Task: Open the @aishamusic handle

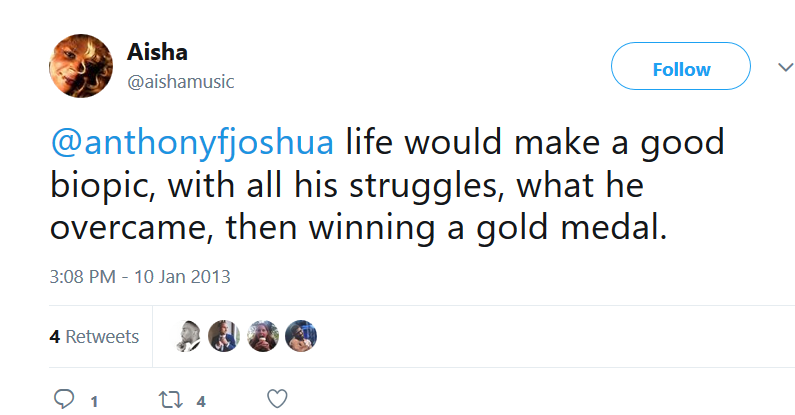Action: (181, 82)
